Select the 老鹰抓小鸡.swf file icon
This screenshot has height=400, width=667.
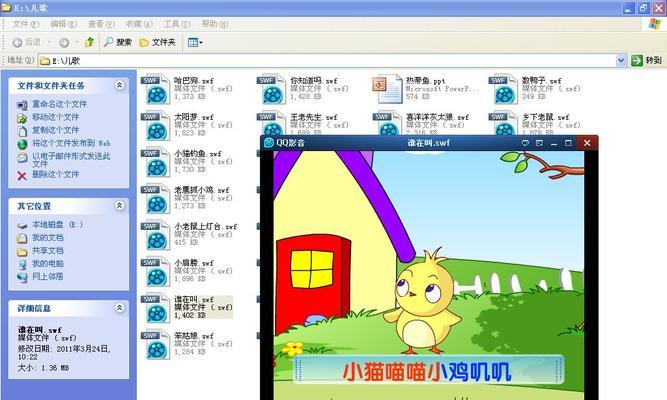[x=155, y=199]
